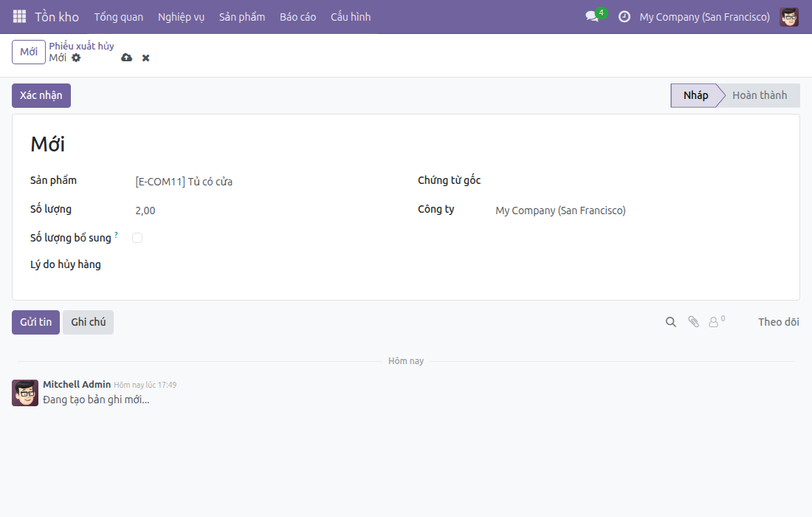The width and height of the screenshot is (812, 517).
Task: Attach files using the paperclip icon
Action: 693,322
